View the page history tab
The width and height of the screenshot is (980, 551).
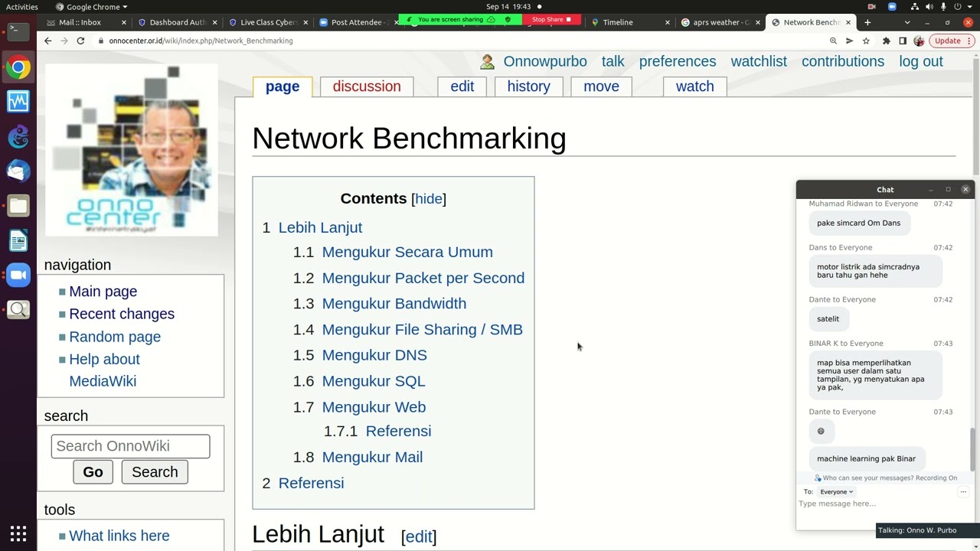pos(528,86)
